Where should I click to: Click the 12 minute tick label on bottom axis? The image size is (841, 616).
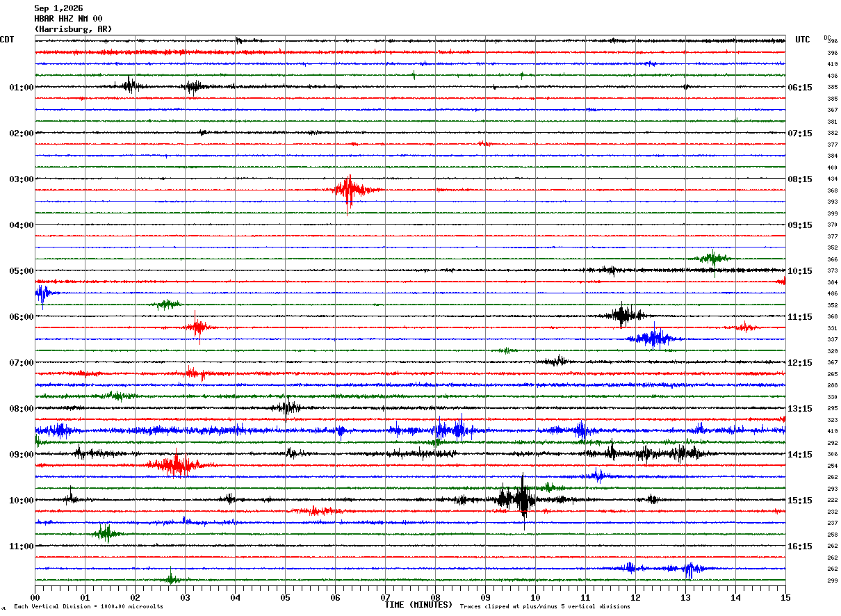tap(635, 597)
